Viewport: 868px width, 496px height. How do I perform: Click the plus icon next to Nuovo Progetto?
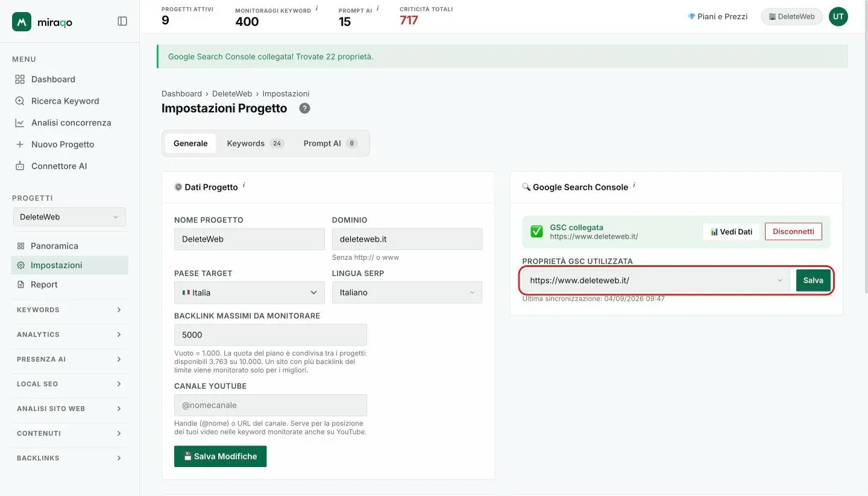[x=20, y=144]
